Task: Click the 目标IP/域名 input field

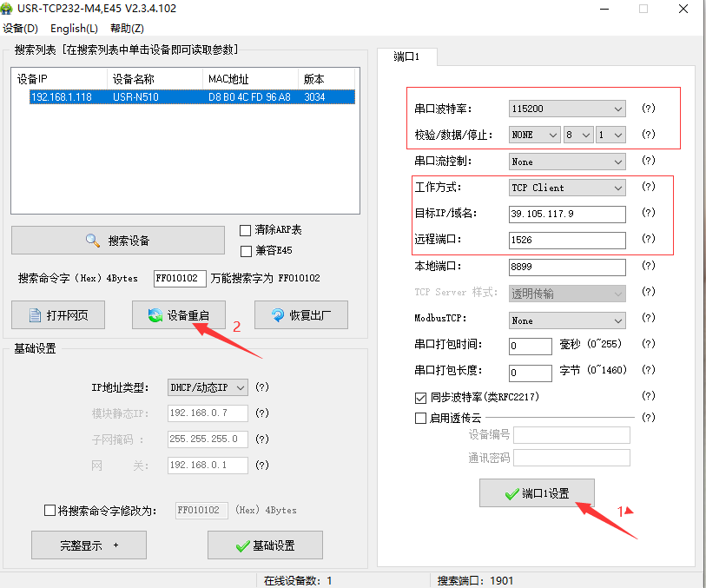Action: (567, 214)
